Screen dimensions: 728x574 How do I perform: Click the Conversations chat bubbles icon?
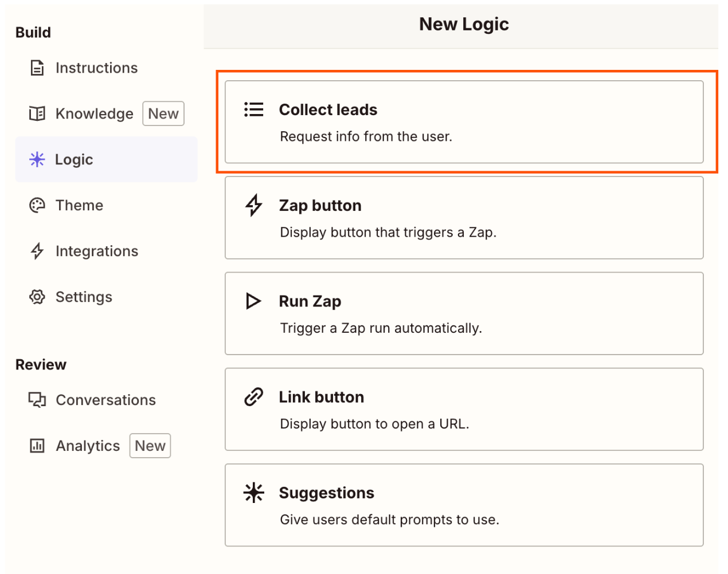pyautogui.click(x=37, y=400)
